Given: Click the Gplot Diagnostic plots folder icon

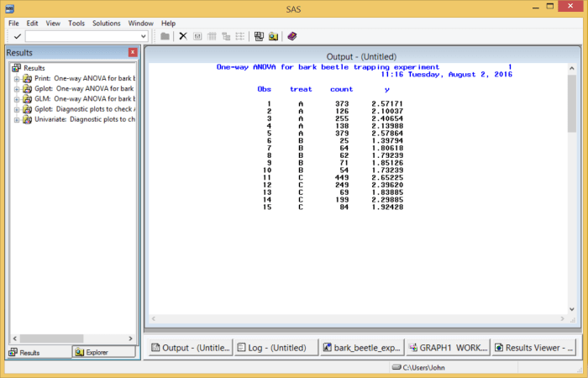Looking at the screenshot, I should tap(27, 109).
